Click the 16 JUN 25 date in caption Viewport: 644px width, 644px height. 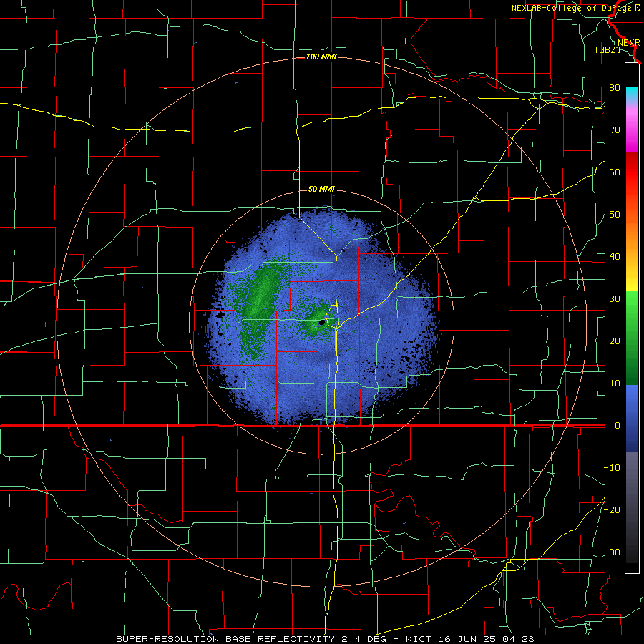469,639
